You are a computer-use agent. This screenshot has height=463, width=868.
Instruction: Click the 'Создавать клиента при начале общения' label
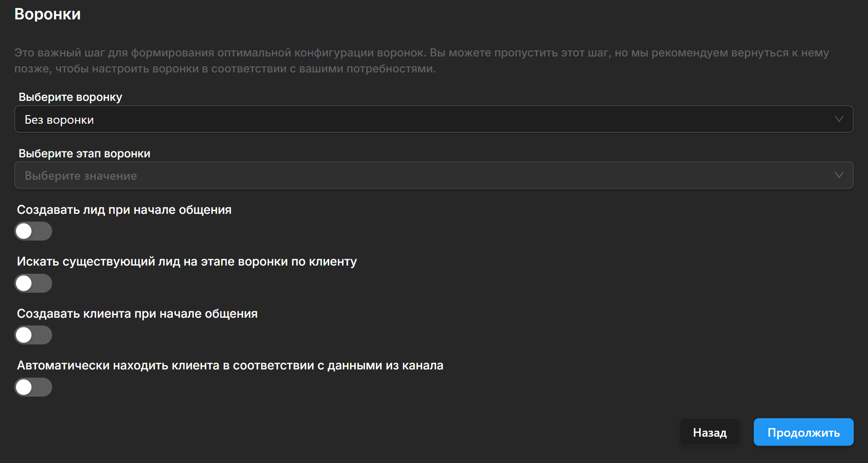point(137,313)
